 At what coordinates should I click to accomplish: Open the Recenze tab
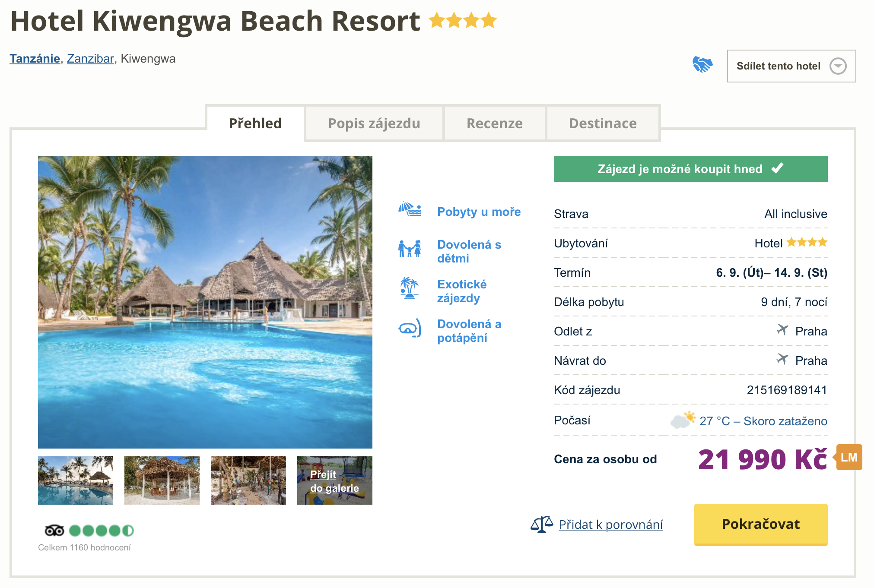click(494, 123)
